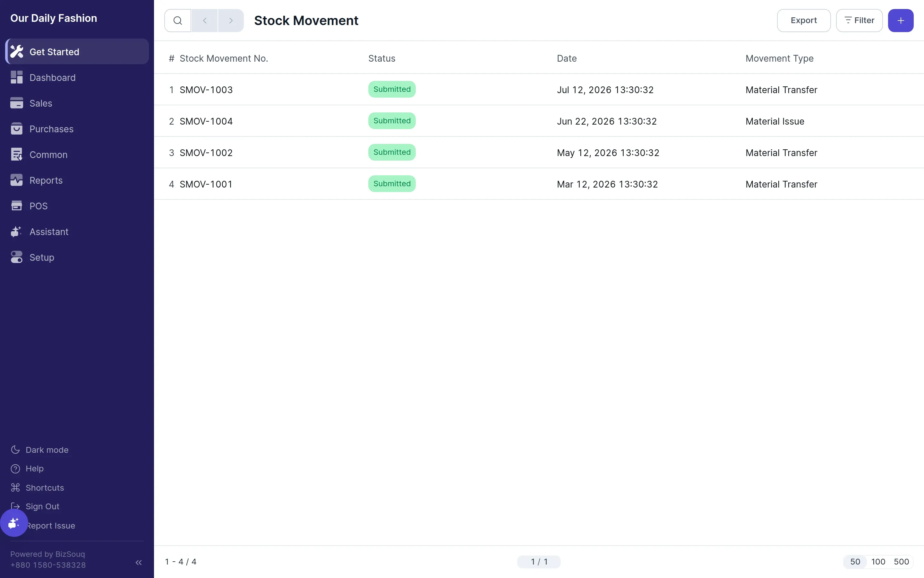Click Sign Out link
The height and width of the screenshot is (578, 924).
click(42, 506)
